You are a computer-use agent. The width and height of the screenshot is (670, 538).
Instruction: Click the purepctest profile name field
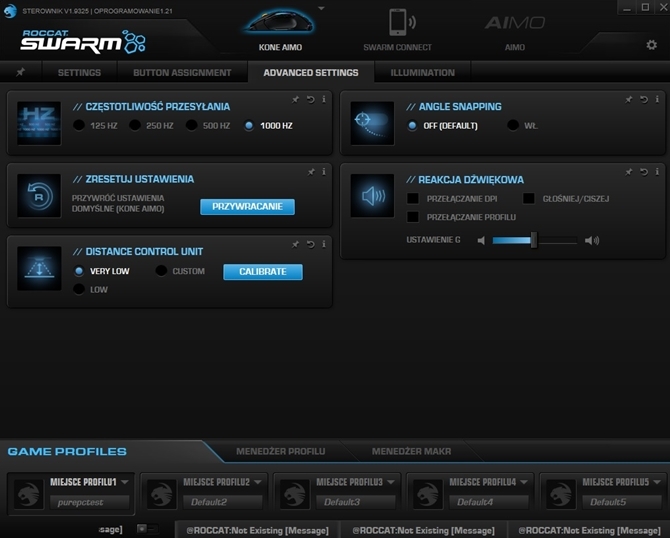coord(89,502)
